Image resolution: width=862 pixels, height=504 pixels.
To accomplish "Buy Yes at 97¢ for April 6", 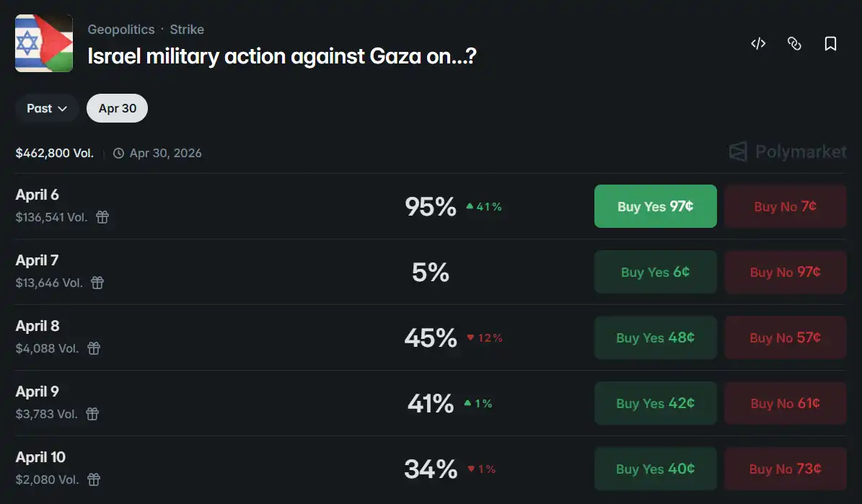I will click(655, 206).
